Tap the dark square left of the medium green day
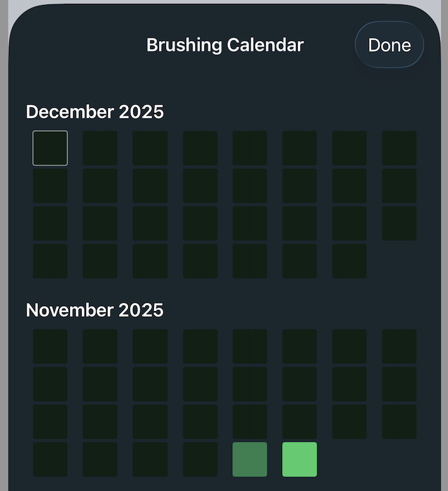This screenshot has width=448, height=491. (x=200, y=459)
